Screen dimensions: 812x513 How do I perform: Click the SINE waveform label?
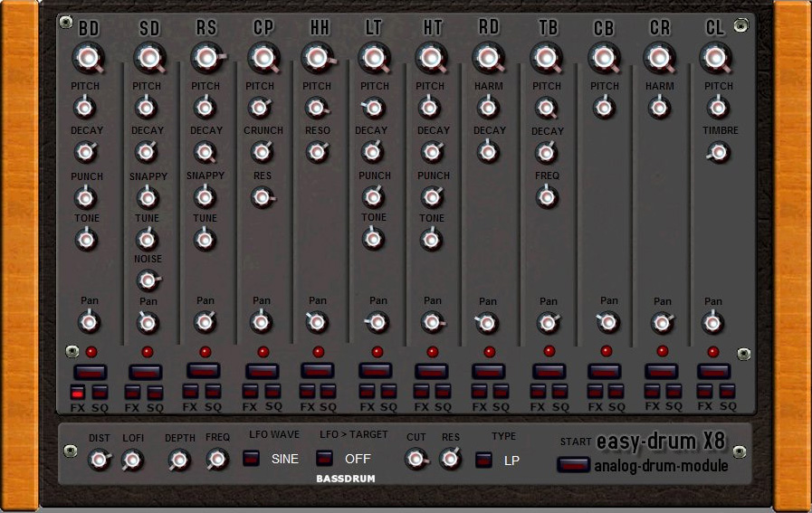click(x=285, y=459)
